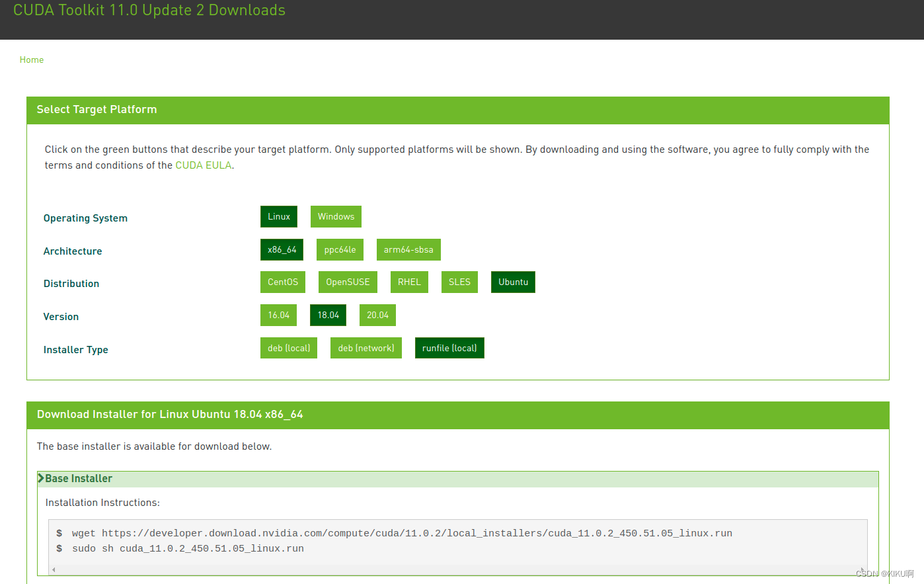This screenshot has height=584, width=924.
Task: Choose x86_64 architecture
Action: point(282,249)
